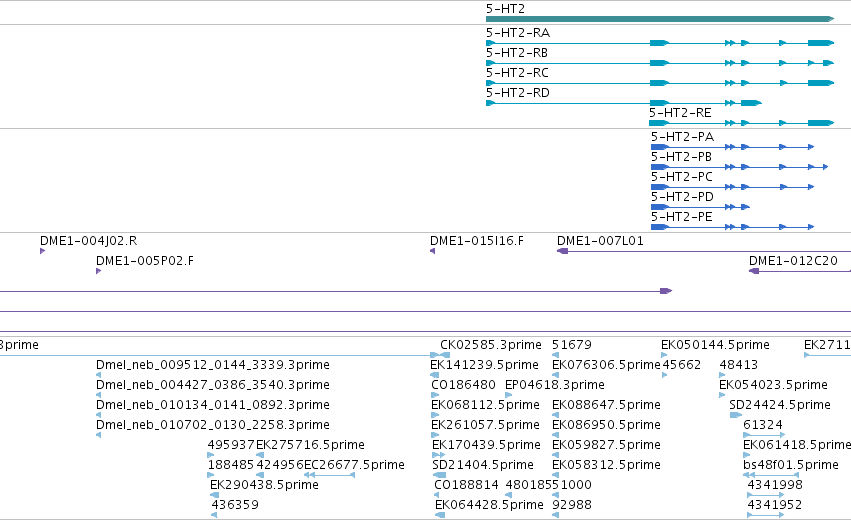Click the EK261057.5prime feature label
This screenshot has height=520, width=851.
485,425
